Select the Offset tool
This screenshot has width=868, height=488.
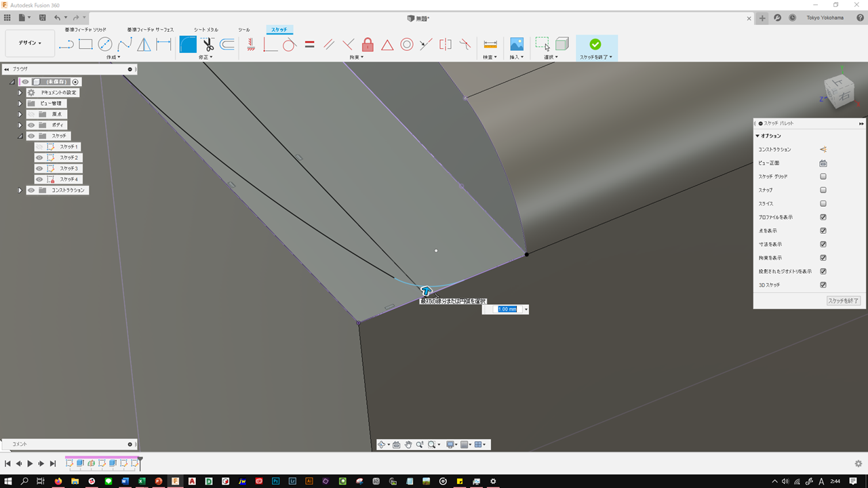point(227,45)
